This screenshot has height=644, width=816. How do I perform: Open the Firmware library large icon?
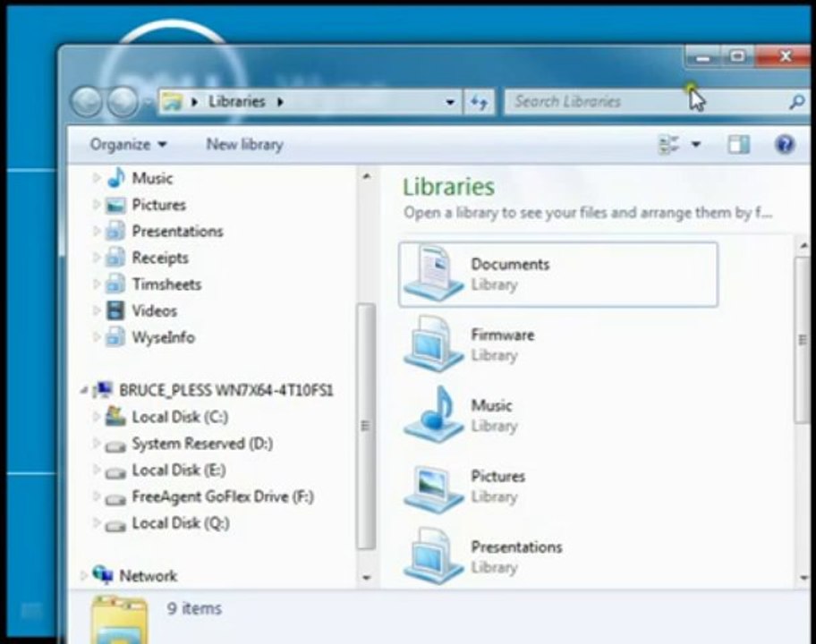[433, 343]
